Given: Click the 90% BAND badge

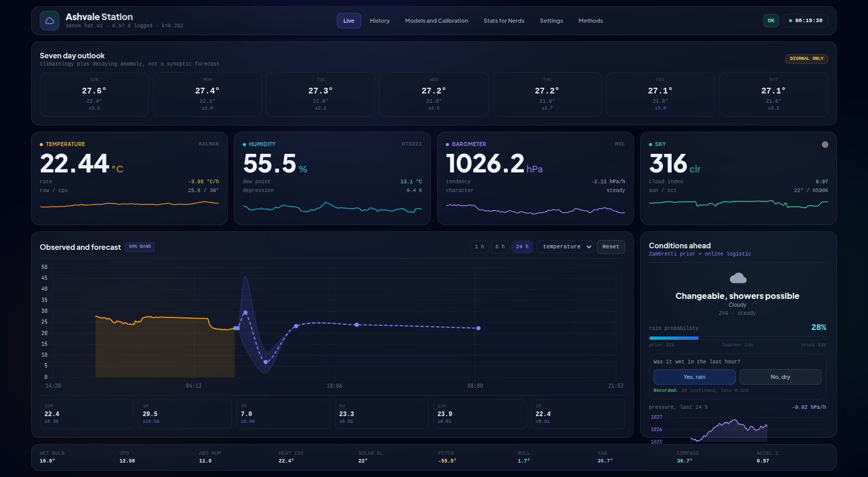Looking at the screenshot, I should click(x=139, y=247).
